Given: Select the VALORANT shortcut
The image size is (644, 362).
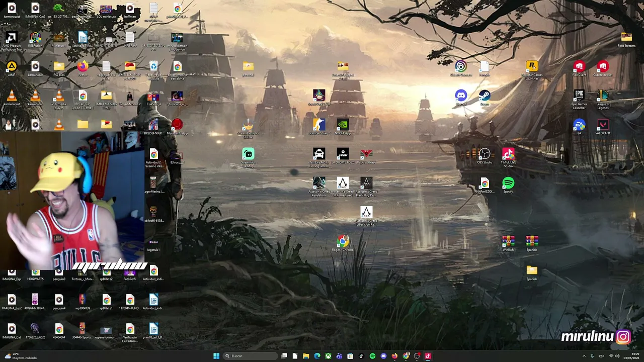Looking at the screenshot, I should coord(603,127).
